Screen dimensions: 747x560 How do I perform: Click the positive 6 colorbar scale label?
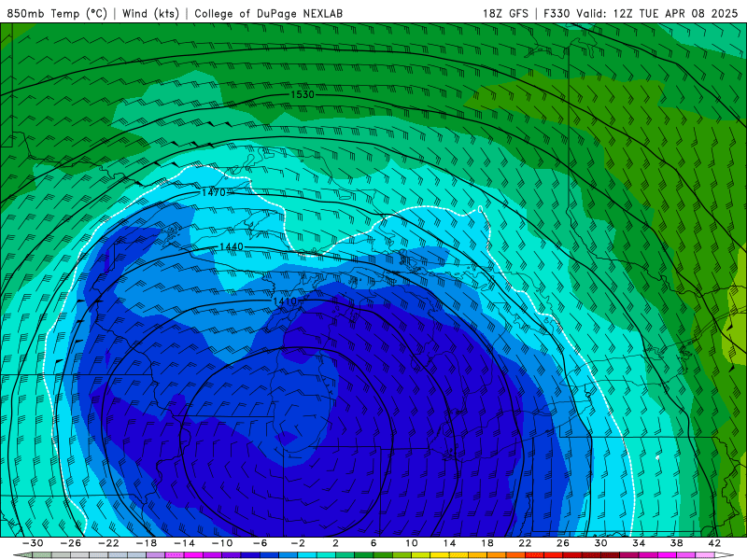(x=373, y=543)
